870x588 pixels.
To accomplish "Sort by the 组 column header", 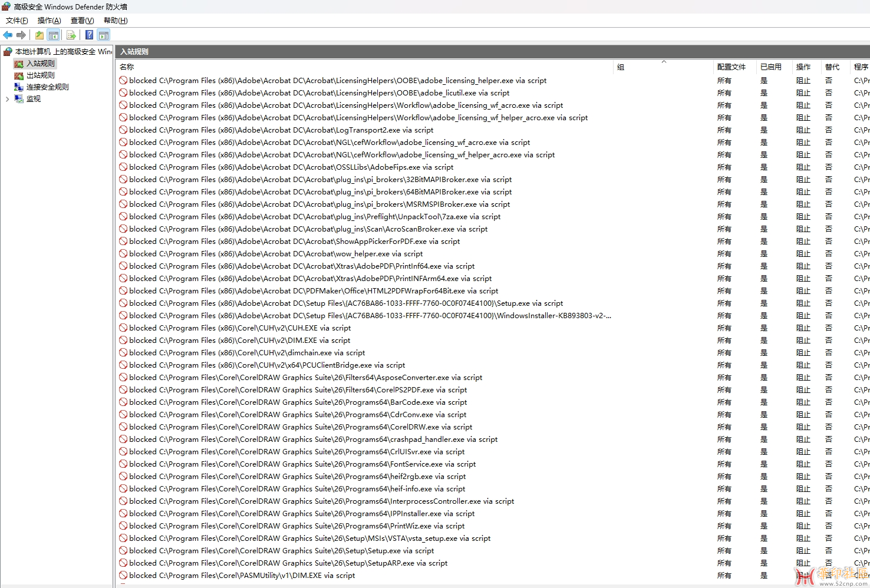I will pyautogui.click(x=663, y=67).
